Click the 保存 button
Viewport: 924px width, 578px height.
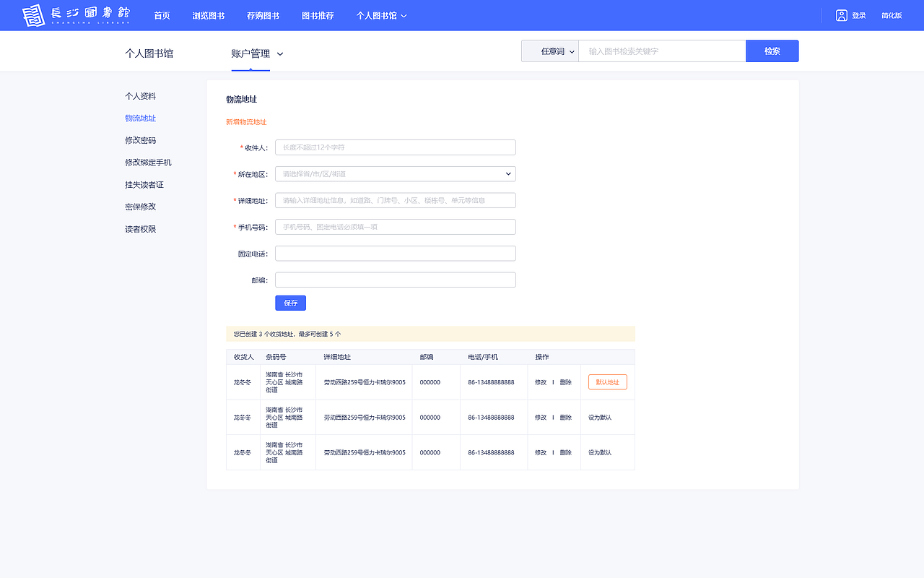click(290, 303)
